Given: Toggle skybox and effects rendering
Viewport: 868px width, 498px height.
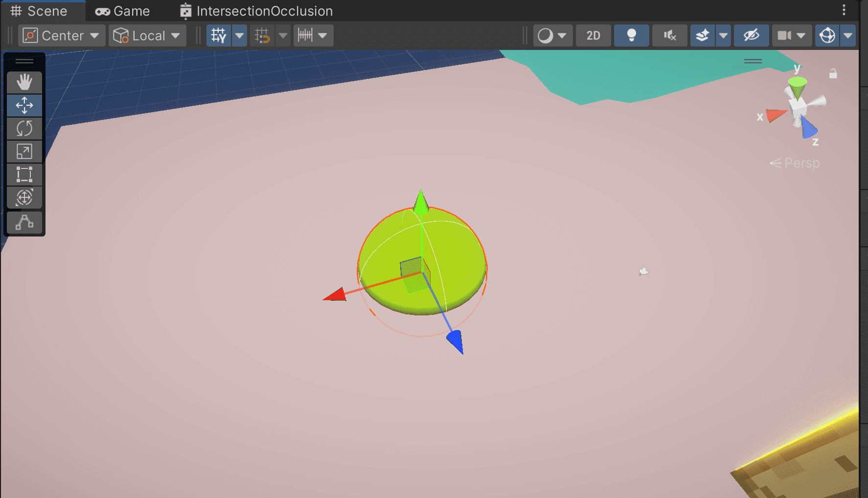Looking at the screenshot, I should pyautogui.click(x=703, y=36).
